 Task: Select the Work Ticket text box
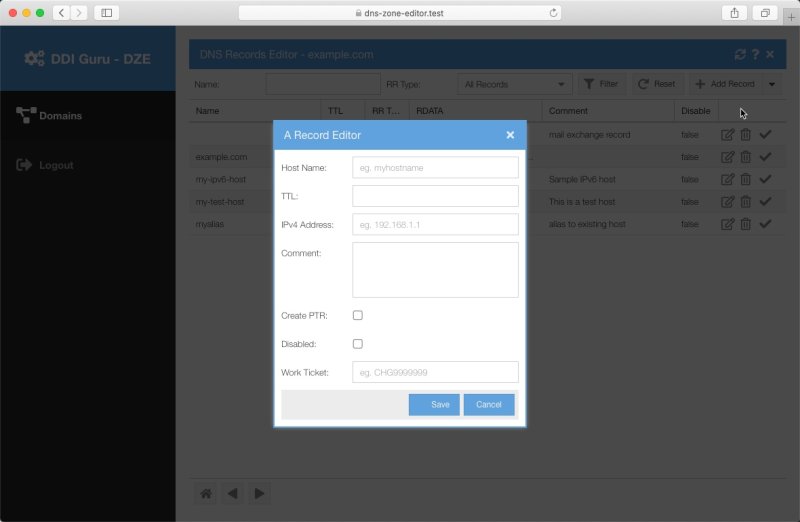pyautogui.click(x=435, y=372)
